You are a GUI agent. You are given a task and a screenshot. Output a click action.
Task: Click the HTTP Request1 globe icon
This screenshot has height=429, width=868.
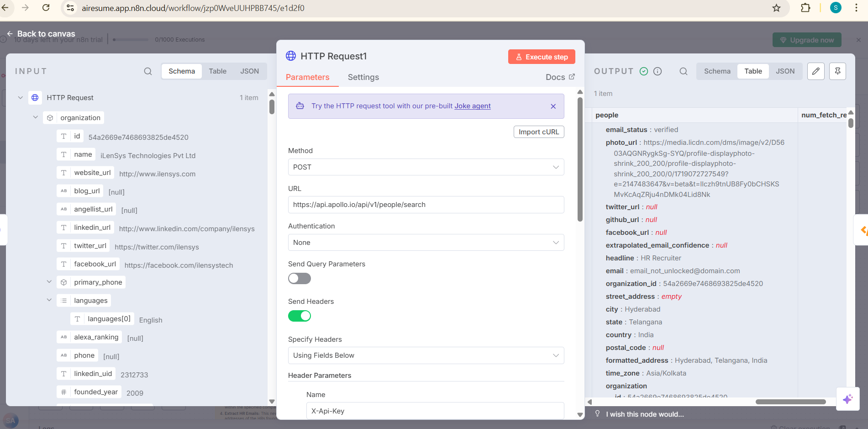click(291, 56)
